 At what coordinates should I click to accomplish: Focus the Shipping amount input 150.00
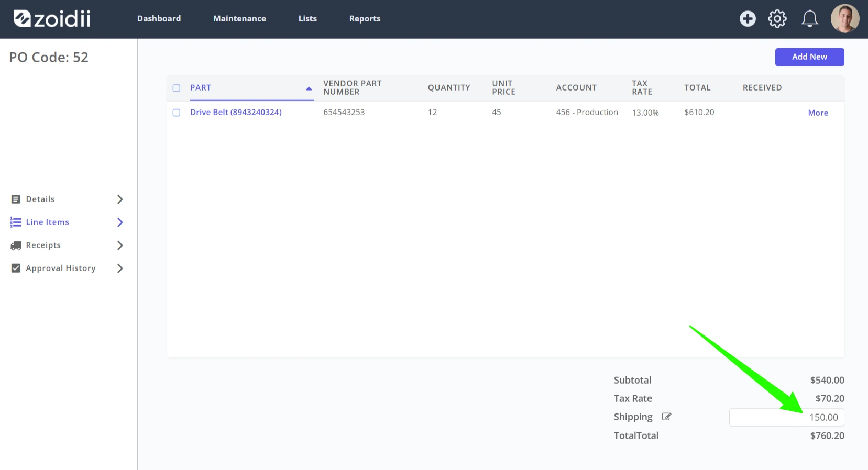pos(787,417)
